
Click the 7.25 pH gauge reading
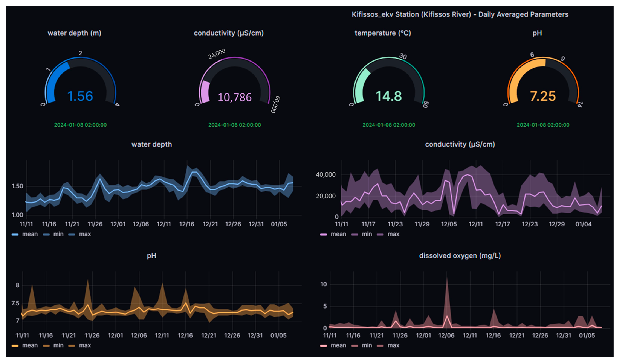(543, 96)
